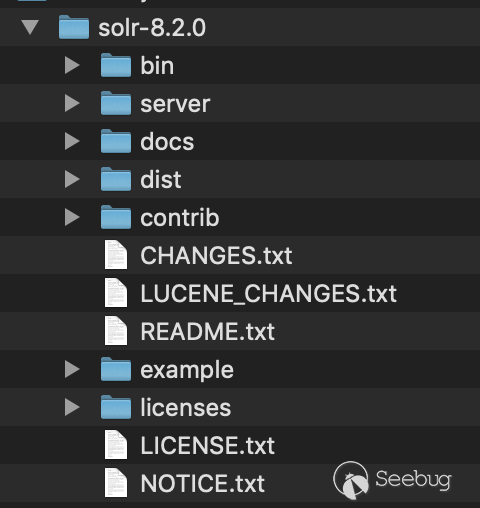Viewport: 480px width, 508px height.
Task: Select the example folder name
Action: (187, 371)
